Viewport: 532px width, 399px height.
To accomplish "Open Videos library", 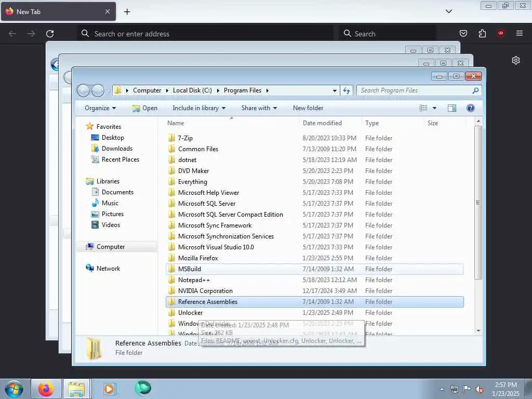I will (x=111, y=224).
